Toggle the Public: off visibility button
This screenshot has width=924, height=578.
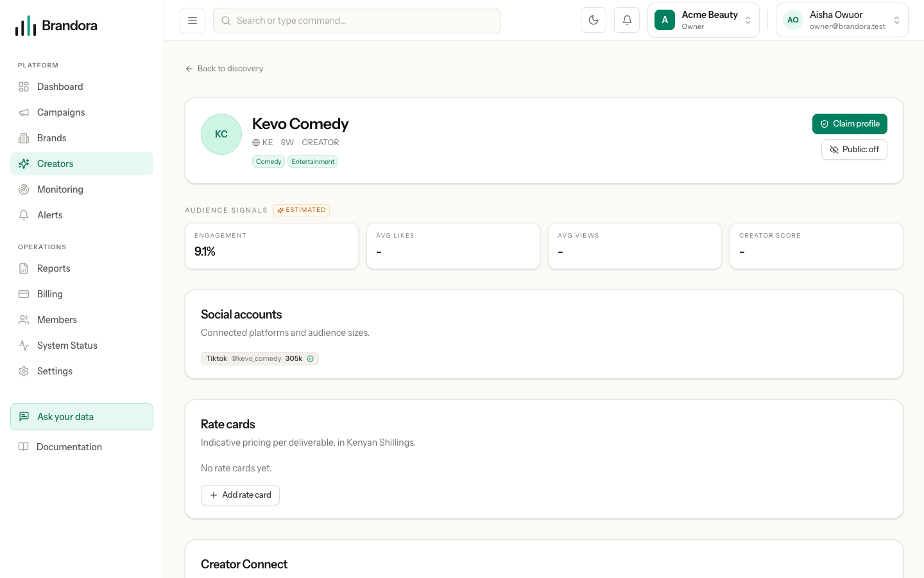(x=854, y=150)
